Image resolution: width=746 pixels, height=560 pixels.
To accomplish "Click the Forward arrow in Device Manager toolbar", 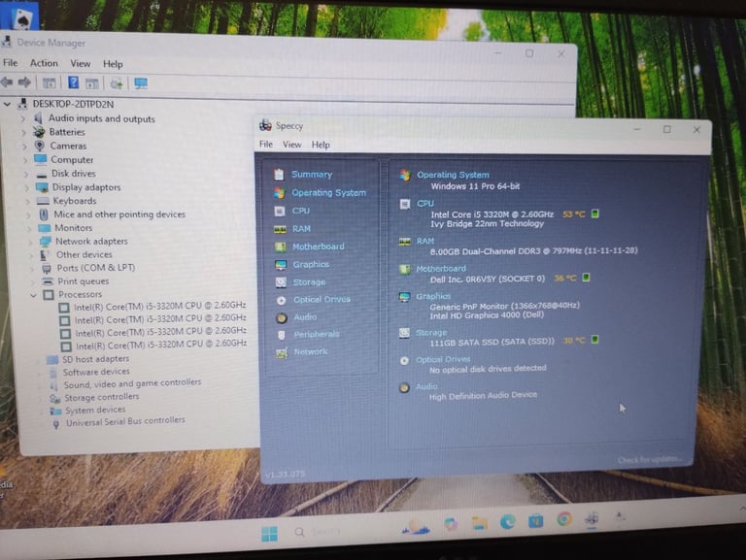I will tap(24, 82).
